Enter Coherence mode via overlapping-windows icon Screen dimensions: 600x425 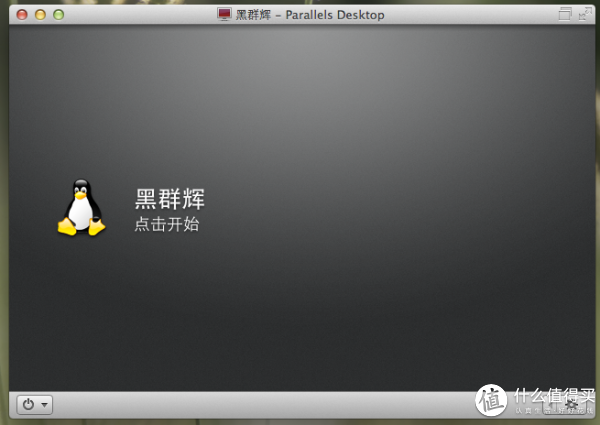coord(565,14)
